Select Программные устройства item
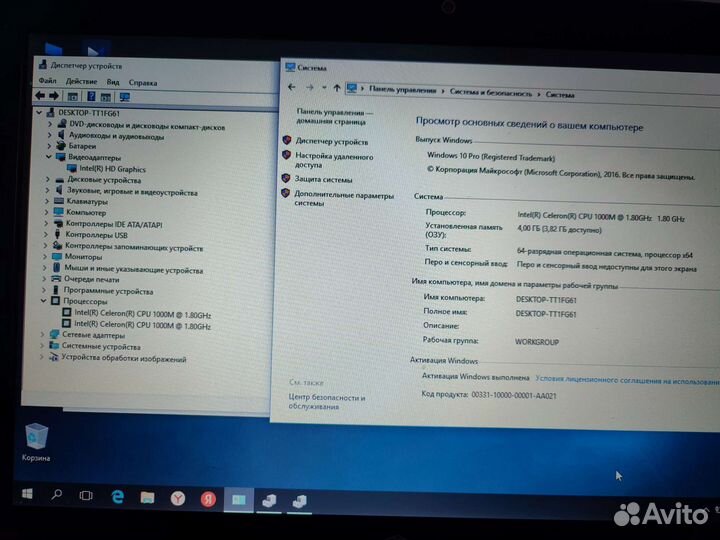This screenshot has width=720, height=540. (108, 291)
